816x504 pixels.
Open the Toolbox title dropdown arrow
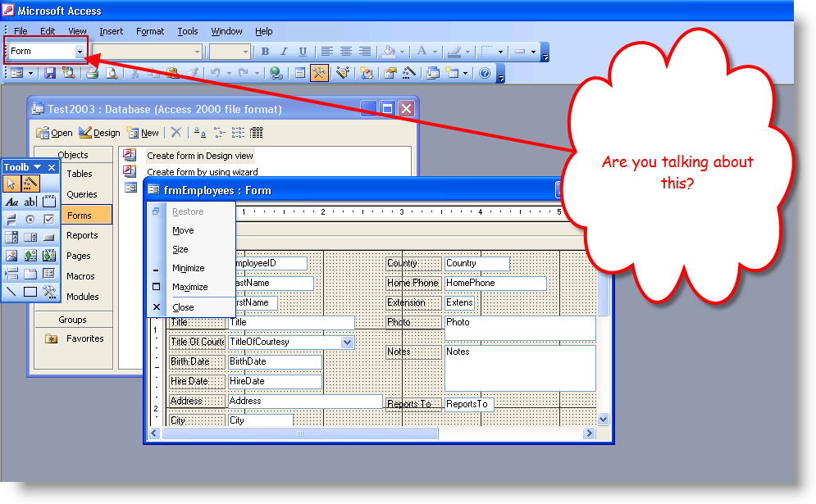click(38, 167)
